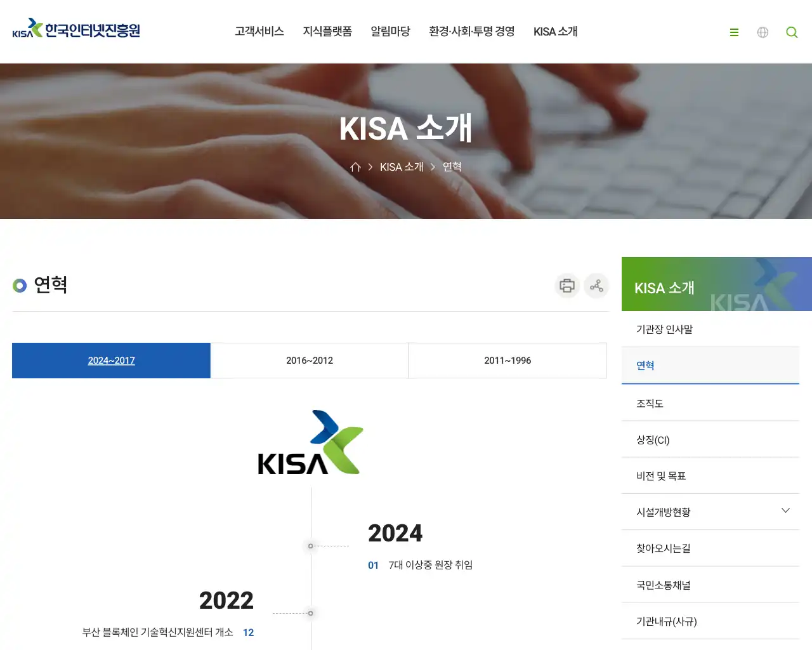Go home via breadcrumb house icon
This screenshot has height=650, width=812.
click(x=355, y=167)
